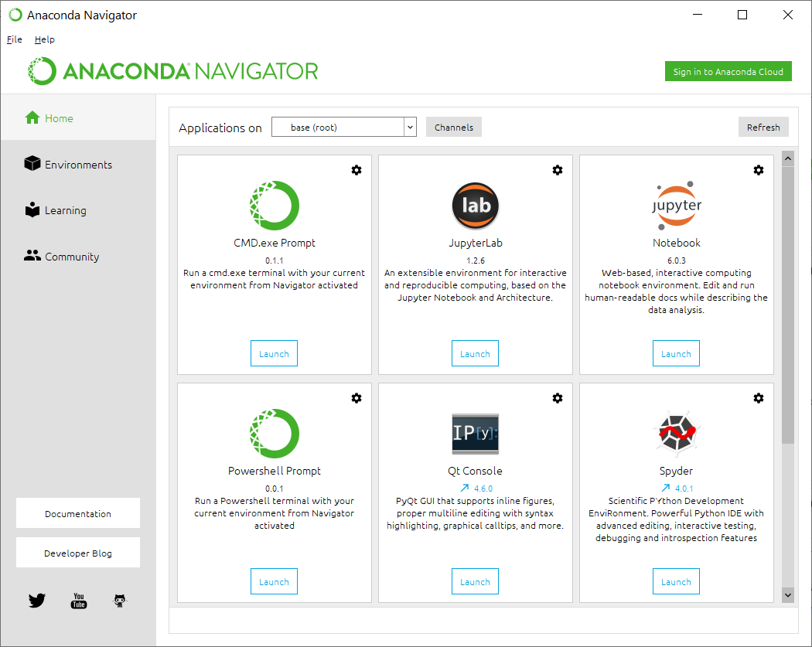Maximize the Anaconda Navigator window
The height and width of the screenshot is (647, 812).
[742, 15]
